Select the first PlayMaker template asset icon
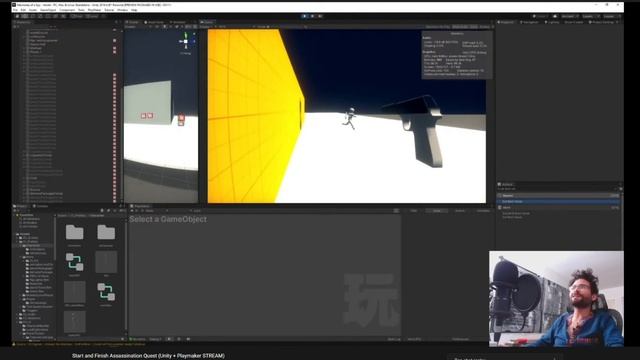Image resolution: width=640 pixels, height=360 pixels. click(x=74, y=262)
